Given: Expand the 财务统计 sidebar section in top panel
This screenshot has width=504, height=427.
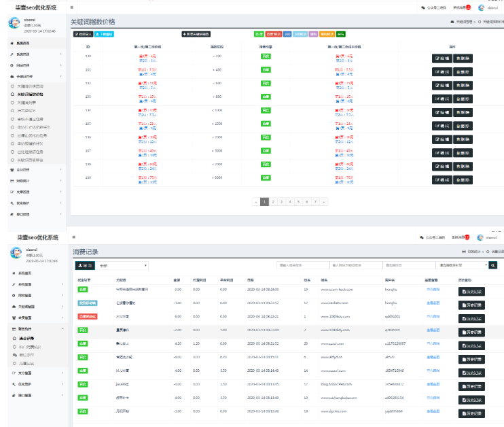Looking at the screenshot, I should pyautogui.click(x=34, y=181).
